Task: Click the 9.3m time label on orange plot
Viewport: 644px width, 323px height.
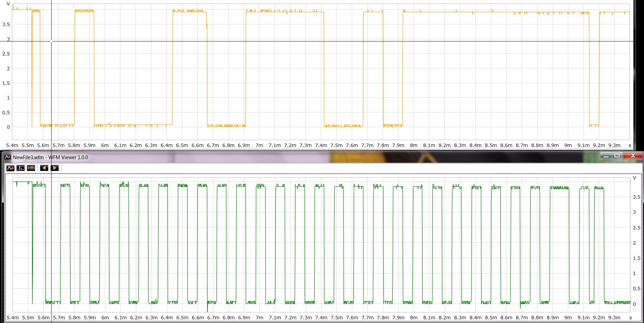Action: click(x=614, y=145)
